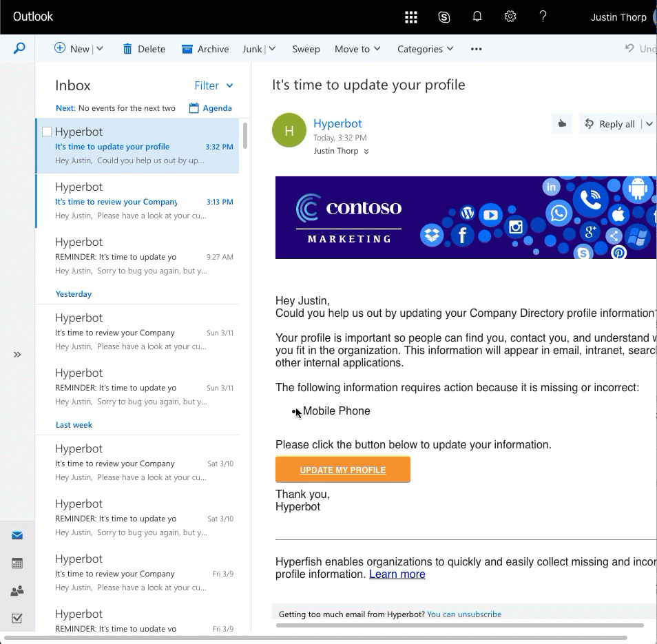Switch to the Calendar module icon

tap(17, 563)
